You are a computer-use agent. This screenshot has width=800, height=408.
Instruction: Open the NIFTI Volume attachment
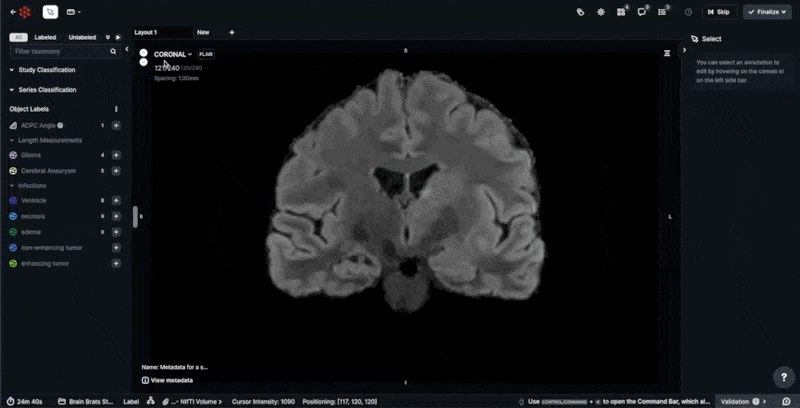click(x=193, y=401)
